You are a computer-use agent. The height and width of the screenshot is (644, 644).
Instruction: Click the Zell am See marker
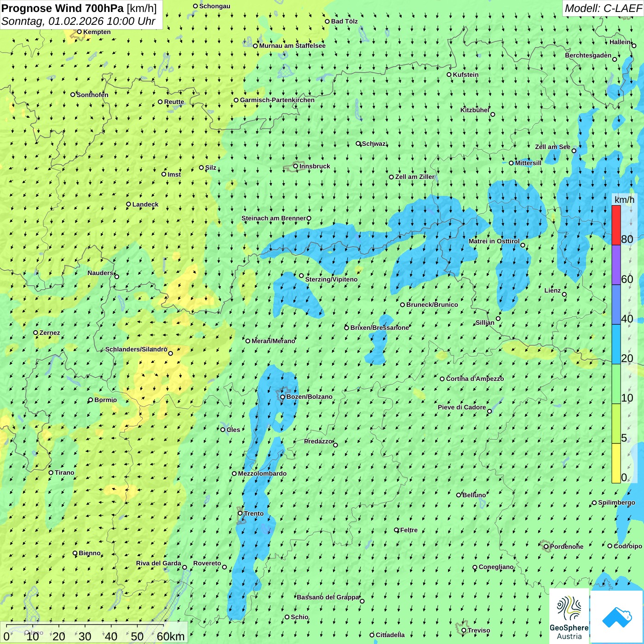574,150
